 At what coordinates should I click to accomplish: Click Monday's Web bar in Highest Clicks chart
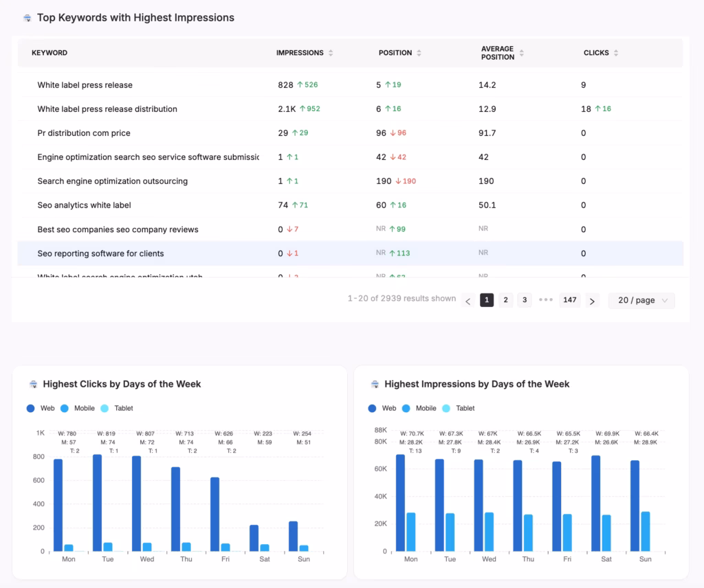(x=58, y=505)
